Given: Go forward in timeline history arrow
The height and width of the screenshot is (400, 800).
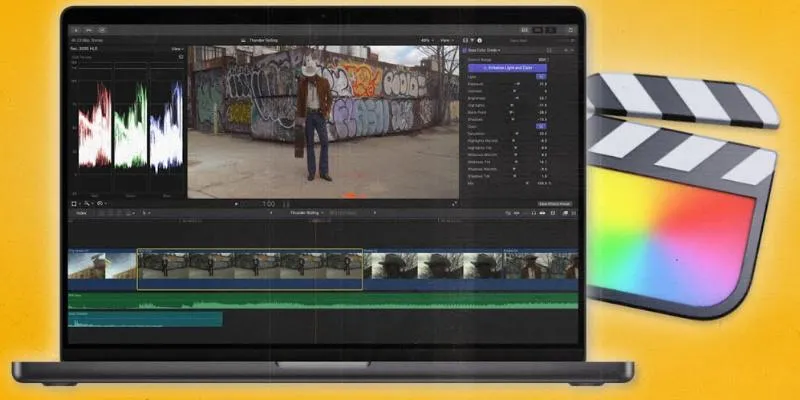Looking at the screenshot, I should [374, 213].
